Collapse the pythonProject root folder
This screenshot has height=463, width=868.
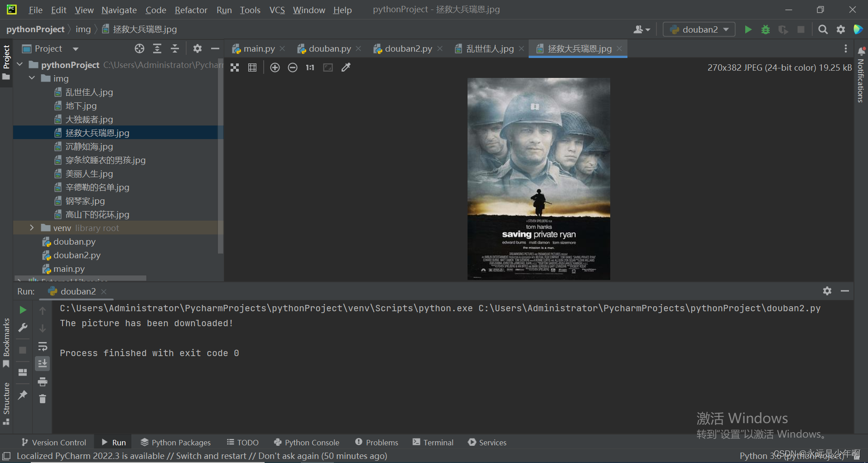pos(20,65)
